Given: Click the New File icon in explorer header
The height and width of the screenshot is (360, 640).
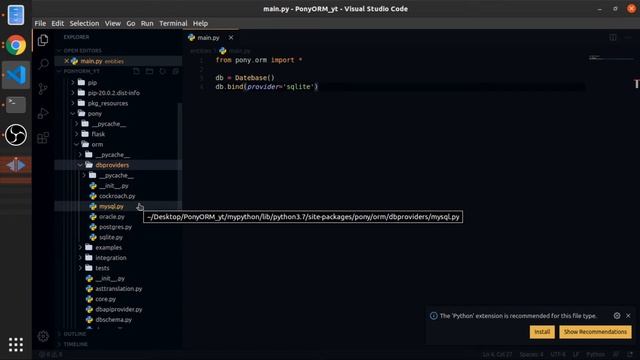Looking at the screenshot, I should click(136, 71).
